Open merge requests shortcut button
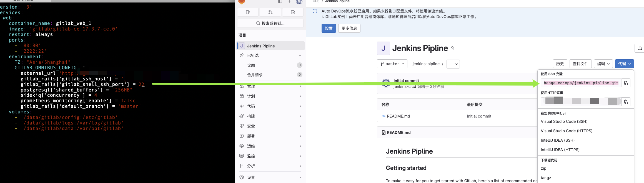The image size is (644, 183). pyautogui.click(x=270, y=12)
